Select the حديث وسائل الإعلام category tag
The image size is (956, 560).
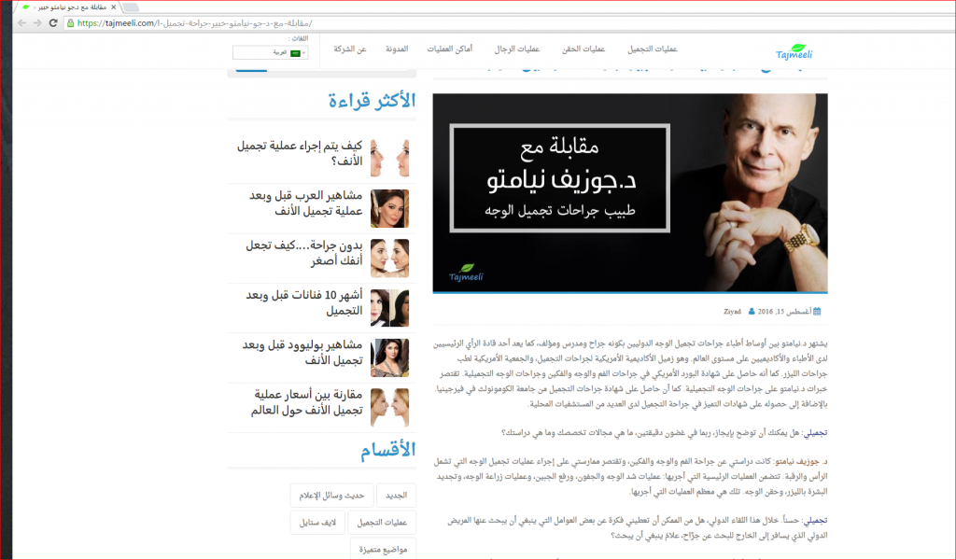(331, 496)
